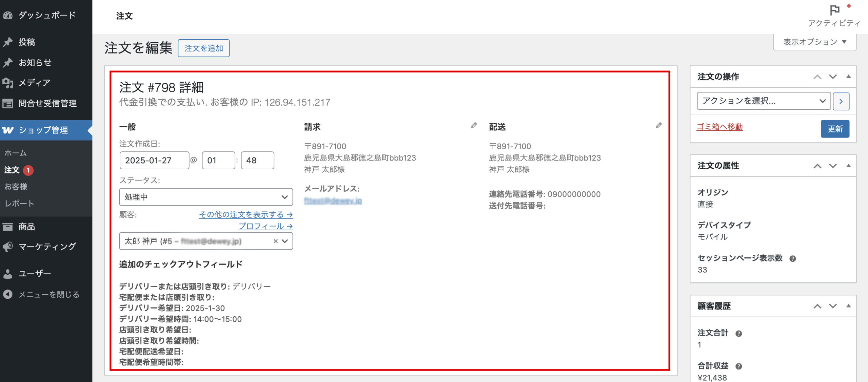Click the 注文合計 help question icon
Viewport: 868px width, 382px height.
click(x=738, y=334)
